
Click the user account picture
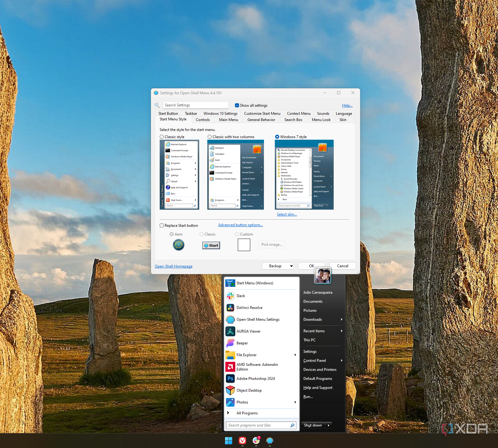point(322,275)
